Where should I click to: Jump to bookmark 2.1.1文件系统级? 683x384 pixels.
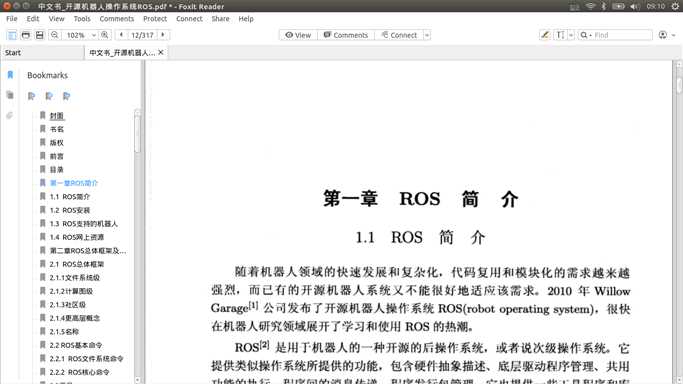tap(74, 278)
